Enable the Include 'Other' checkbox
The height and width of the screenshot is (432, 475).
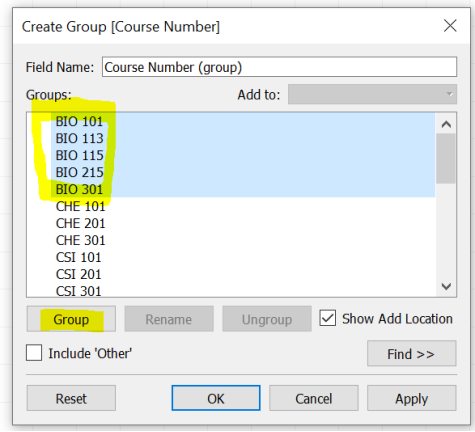pos(34,353)
